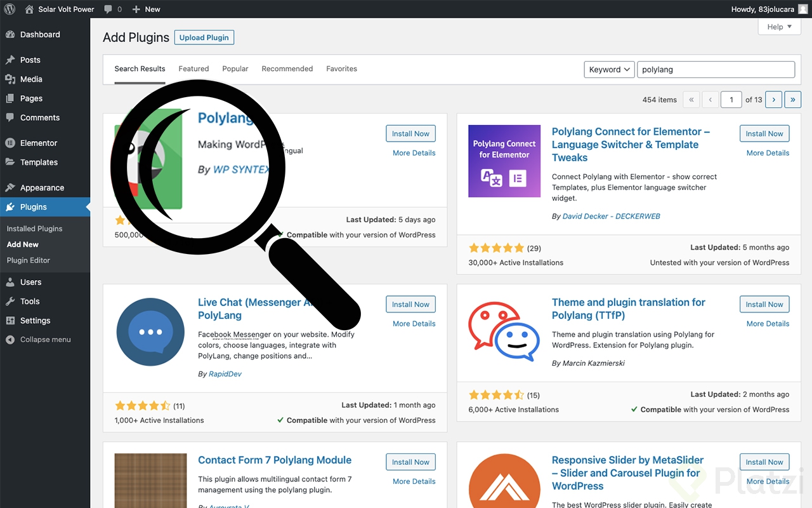Viewport: 812px width, 508px height.
Task: Install Live Chat Messenger plugin
Action: [410, 304]
